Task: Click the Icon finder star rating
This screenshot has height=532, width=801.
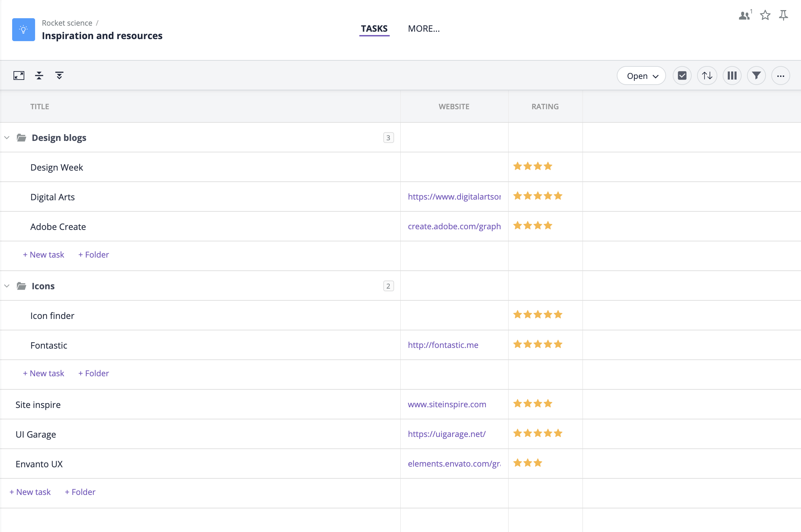Action: click(x=538, y=315)
